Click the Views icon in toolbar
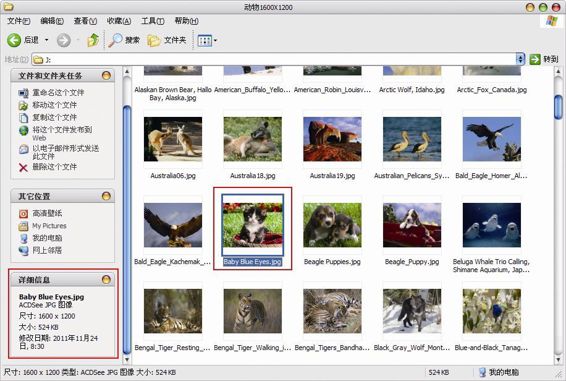The image size is (566, 381). [x=205, y=40]
